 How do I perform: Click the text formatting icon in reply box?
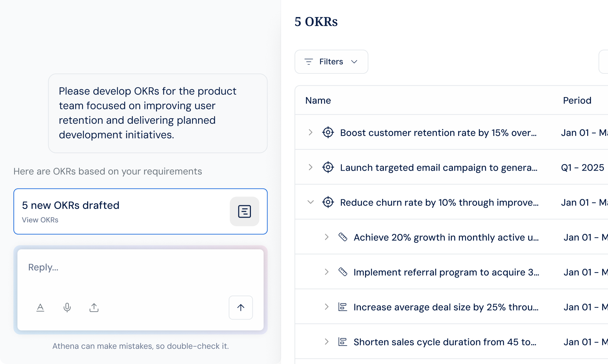[x=40, y=307]
